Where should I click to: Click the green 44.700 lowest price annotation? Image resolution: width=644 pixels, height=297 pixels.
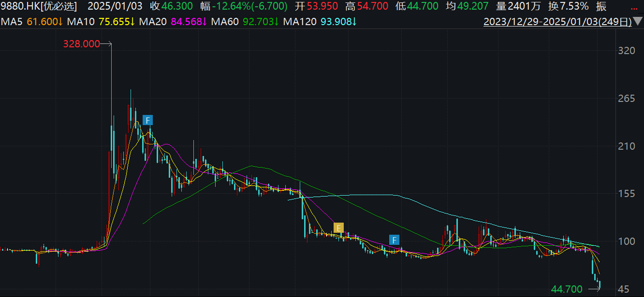(x=567, y=289)
